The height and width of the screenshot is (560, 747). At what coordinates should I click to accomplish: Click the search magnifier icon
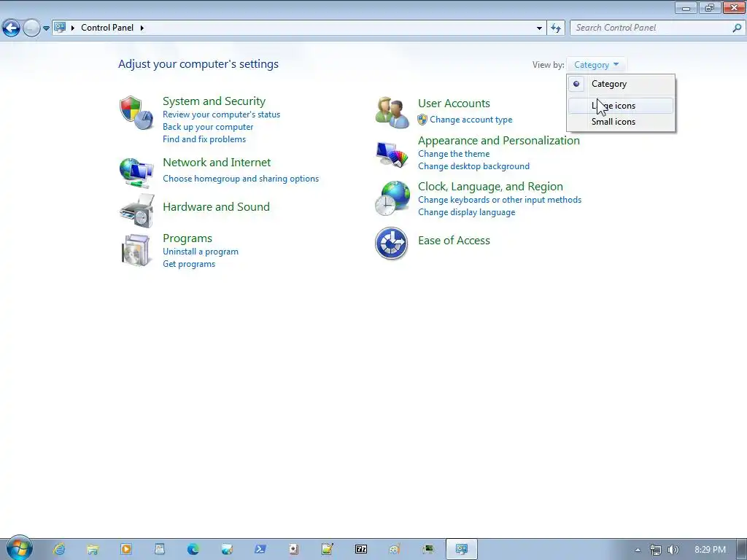coord(737,28)
